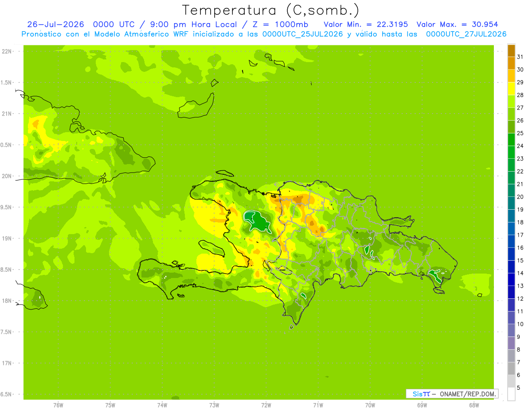Click the 22N latitude axis label
This screenshot has width=532, height=411.
7,51
